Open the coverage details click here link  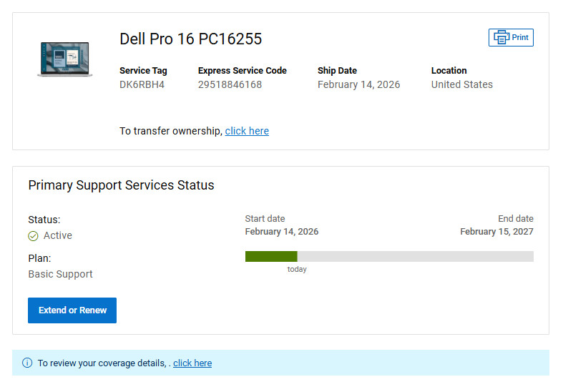tap(192, 363)
